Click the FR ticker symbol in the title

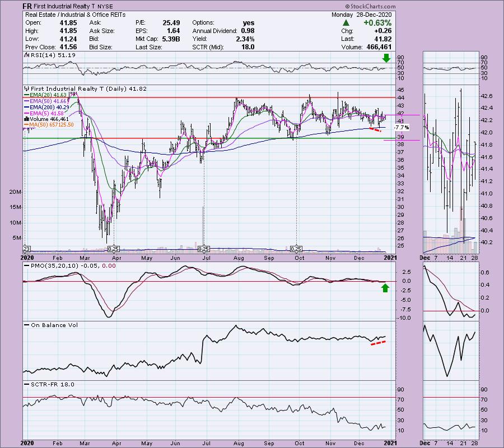coord(27,6)
